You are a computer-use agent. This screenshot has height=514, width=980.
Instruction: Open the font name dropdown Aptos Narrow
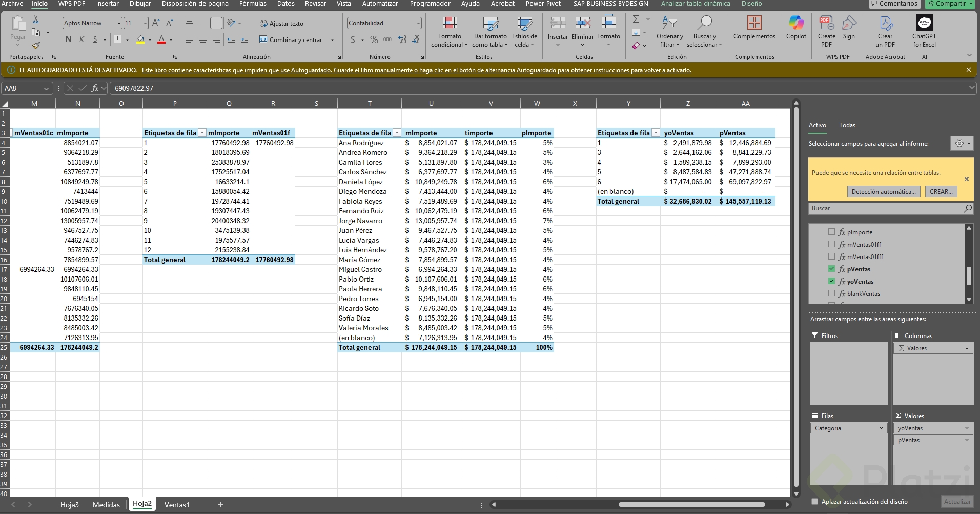(119, 23)
